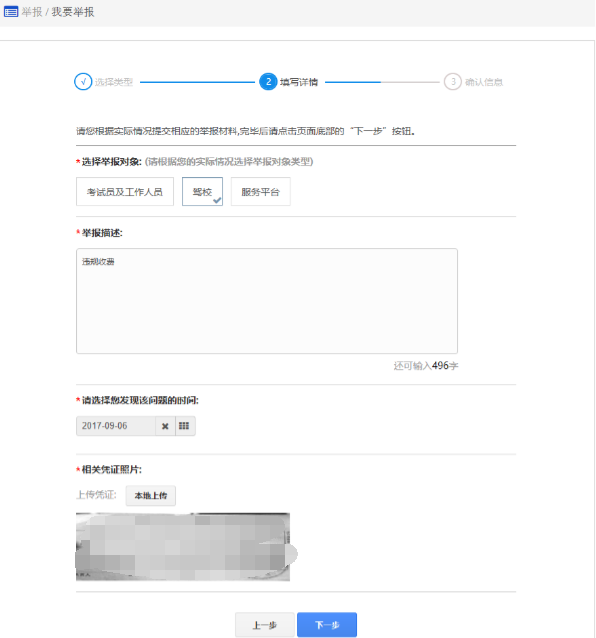Clear the date with the X icon
This screenshot has height=638, width=596.
165,426
